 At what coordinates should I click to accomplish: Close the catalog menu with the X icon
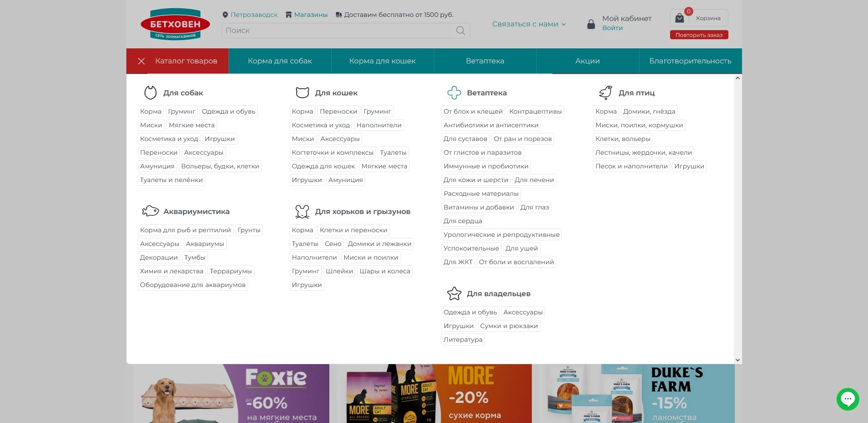coord(141,61)
